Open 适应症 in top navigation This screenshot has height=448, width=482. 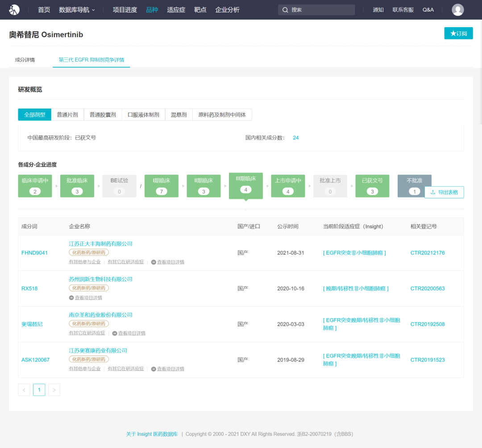[x=176, y=10]
